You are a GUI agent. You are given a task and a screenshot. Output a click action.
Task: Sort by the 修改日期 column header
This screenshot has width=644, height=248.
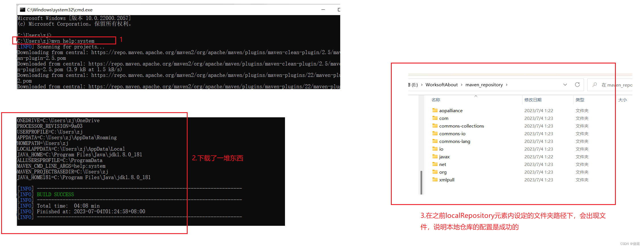(x=533, y=100)
